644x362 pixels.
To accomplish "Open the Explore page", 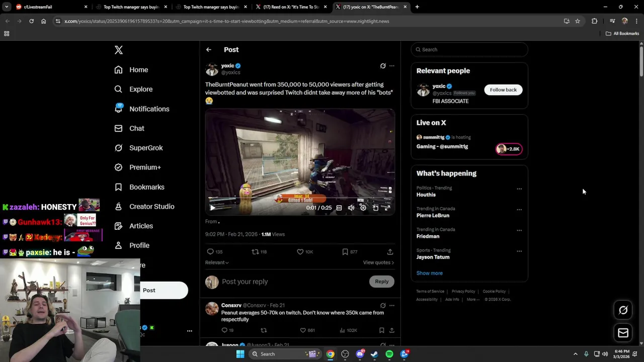I will click(133, 89).
